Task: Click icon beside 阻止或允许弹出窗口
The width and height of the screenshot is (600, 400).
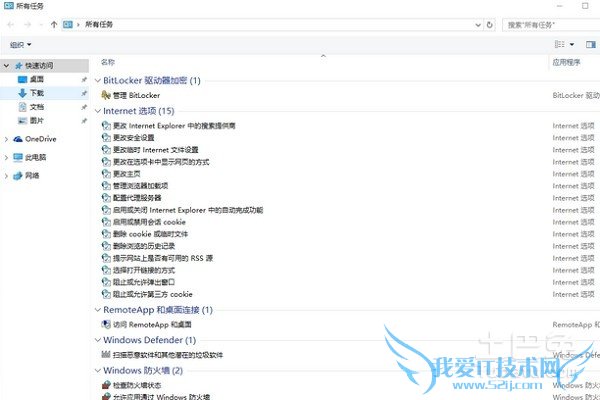Action: pos(106,282)
